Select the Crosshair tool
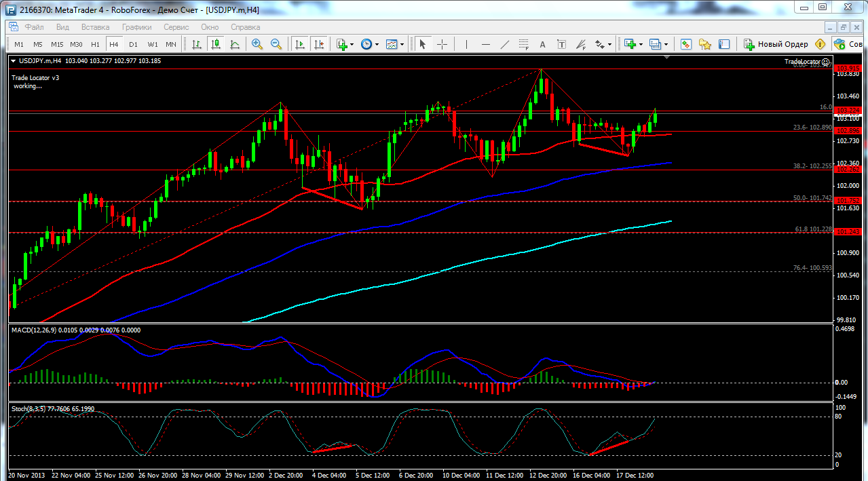868x481 pixels. click(x=442, y=44)
